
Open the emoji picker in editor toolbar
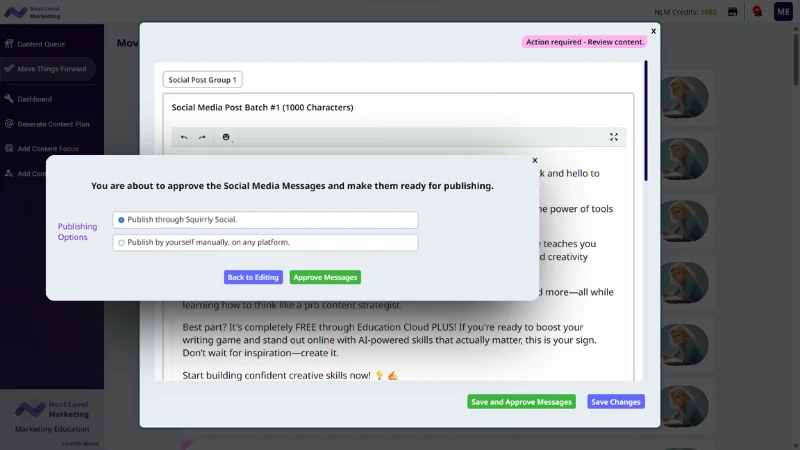(227, 137)
